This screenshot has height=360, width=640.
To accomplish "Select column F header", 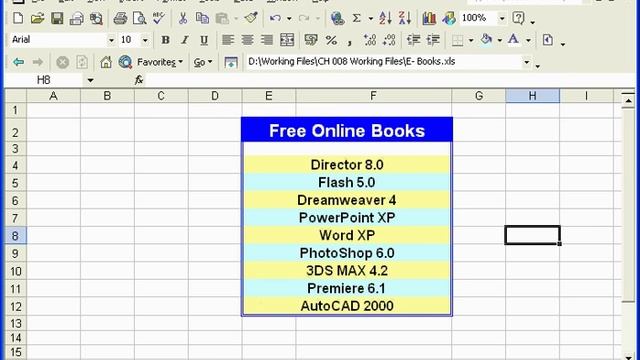I will 373,96.
